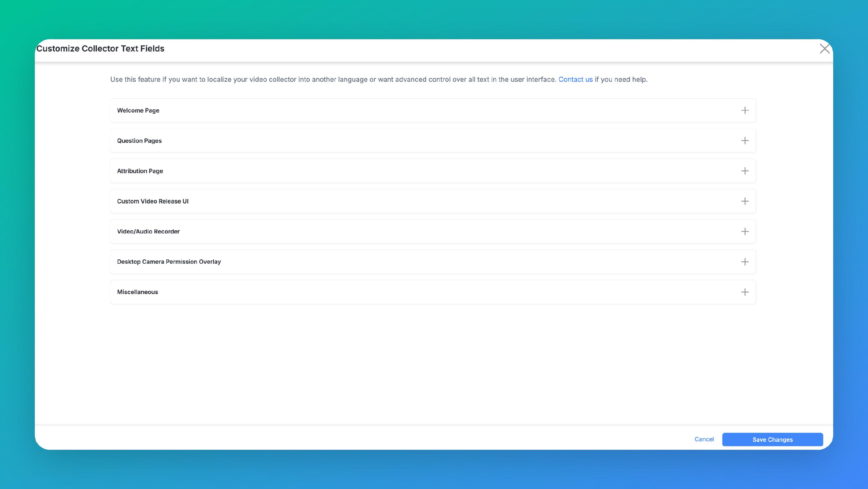Click plus icon for Desktop Camera Permission Overlay
Image resolution: width=868 pixels, height=489 pixels.
[x=745, y=262]
